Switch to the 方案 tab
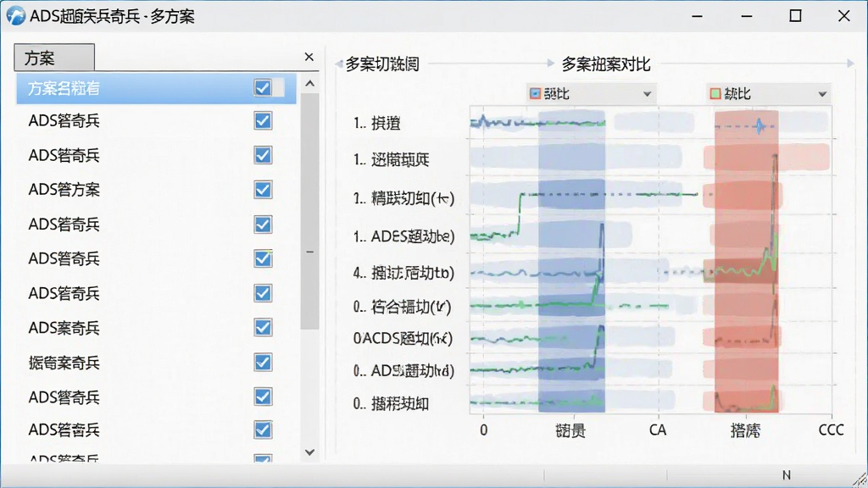This screenshot has width=868, height=488. (x=53, y=58)
